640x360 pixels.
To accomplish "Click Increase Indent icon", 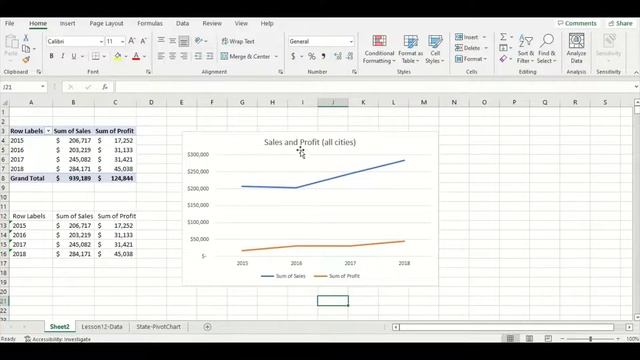I will point(210,56).
